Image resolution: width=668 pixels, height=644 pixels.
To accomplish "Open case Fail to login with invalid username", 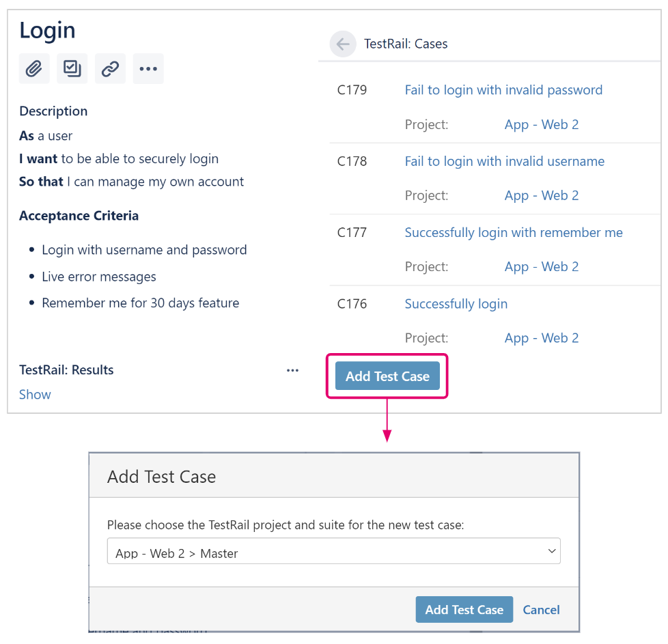I will click(x=504, y=161).
